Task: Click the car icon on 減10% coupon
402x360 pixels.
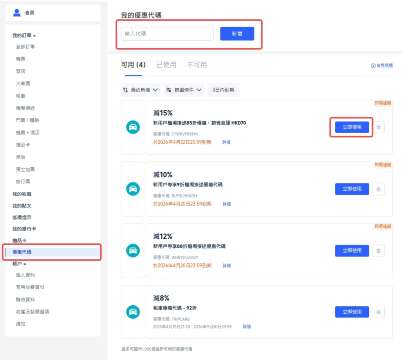Action: pos(133,189)
